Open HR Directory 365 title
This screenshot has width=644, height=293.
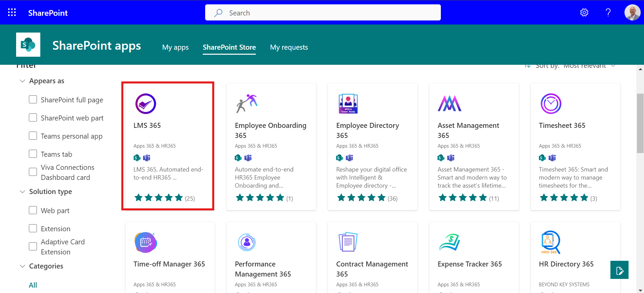click(x=566, y=264)
